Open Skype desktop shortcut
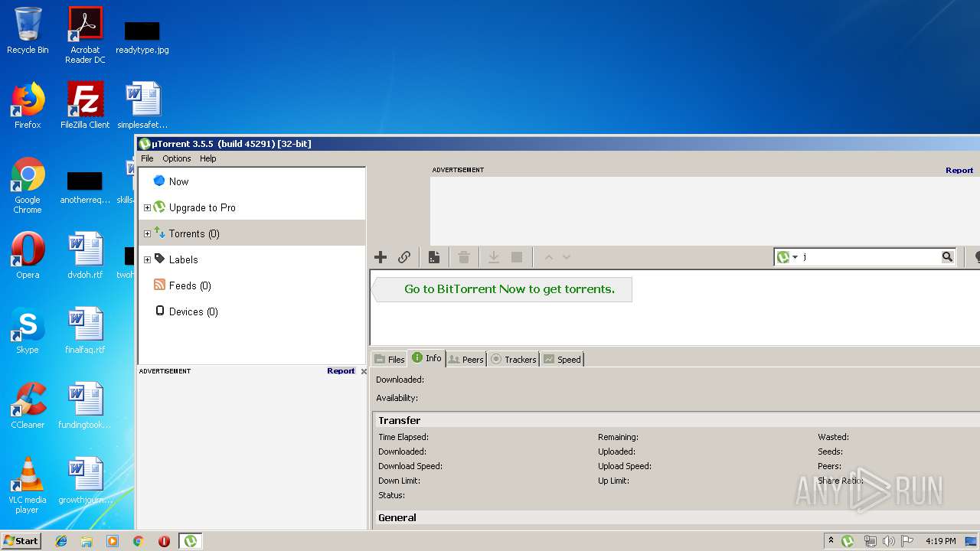 coord(28,331)
